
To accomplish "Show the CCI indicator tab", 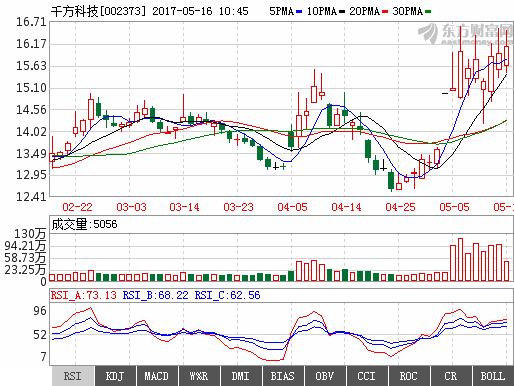I will tap(367, 376).
